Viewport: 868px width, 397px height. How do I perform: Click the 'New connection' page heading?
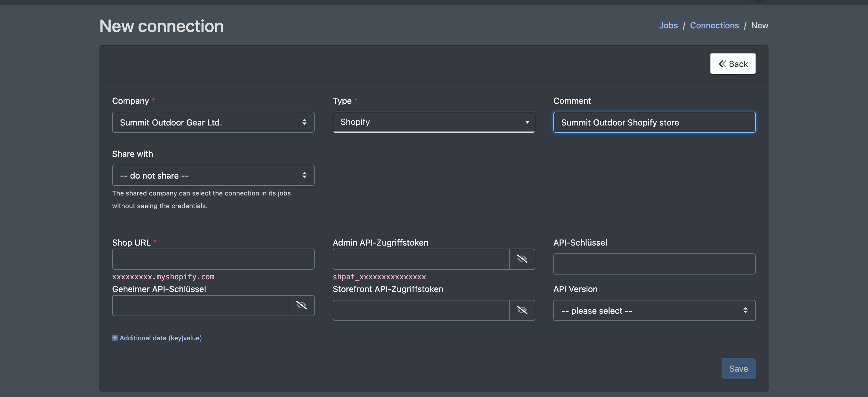tap(162, 26)
